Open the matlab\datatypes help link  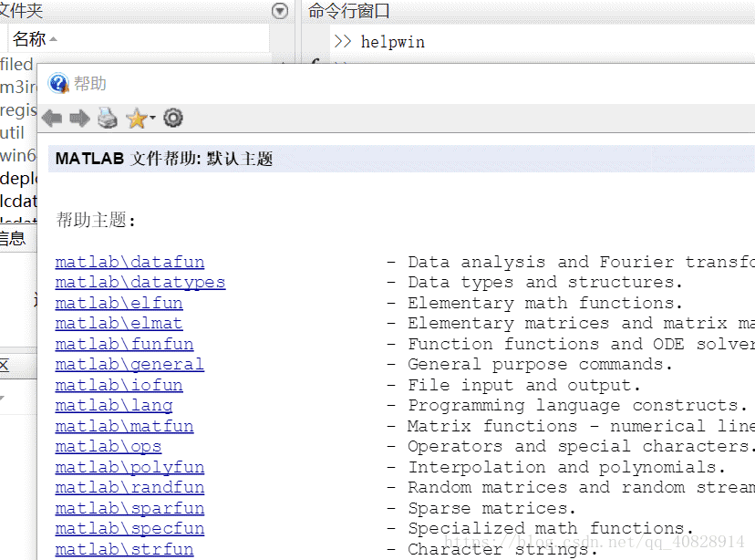coord(140,282)
